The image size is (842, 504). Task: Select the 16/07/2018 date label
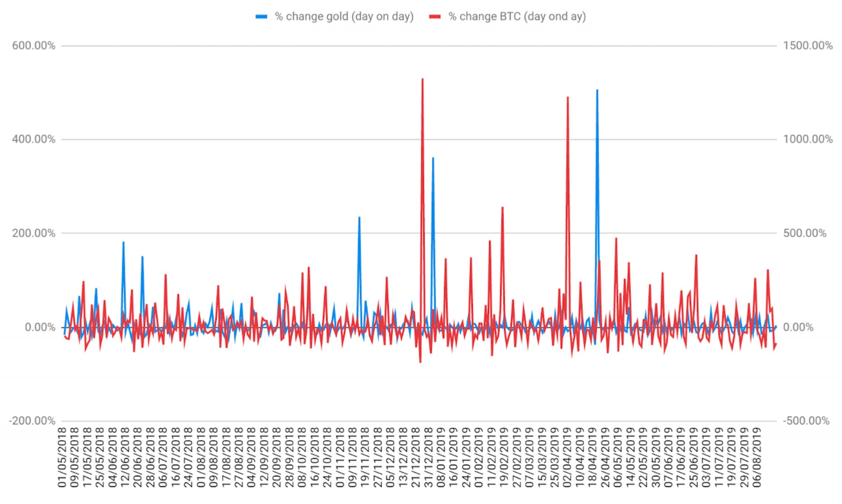[x=176, y=457]
